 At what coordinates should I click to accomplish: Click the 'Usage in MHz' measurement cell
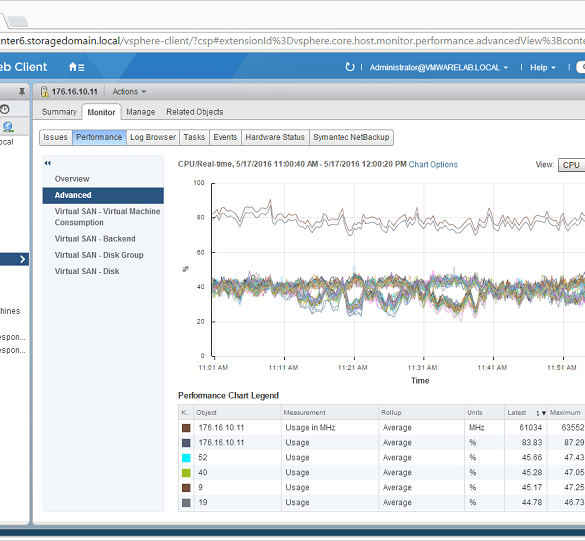coord(310,428)
